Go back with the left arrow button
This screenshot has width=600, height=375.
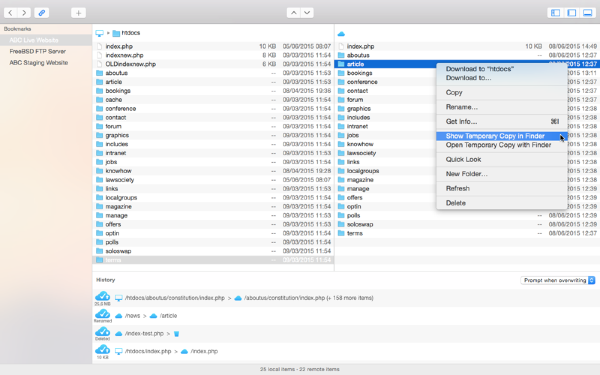coord(11,13)
